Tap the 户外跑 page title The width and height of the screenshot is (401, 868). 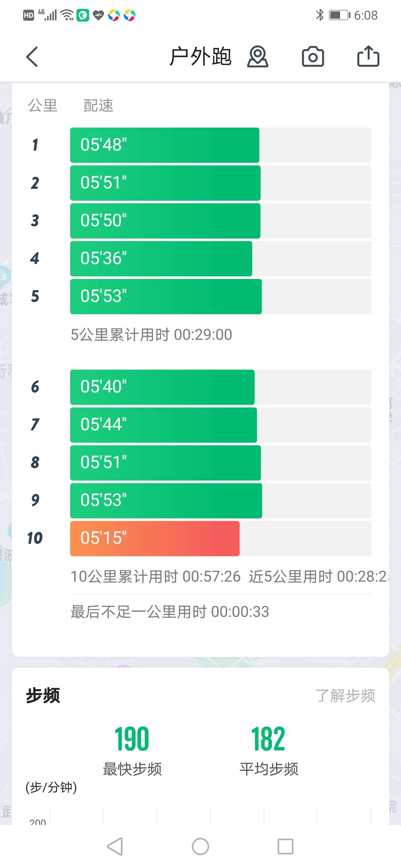tap(200, 57)
